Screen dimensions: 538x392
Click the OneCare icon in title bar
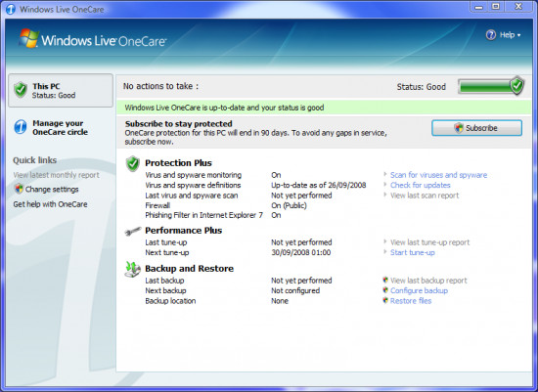(x=11, y=9)
